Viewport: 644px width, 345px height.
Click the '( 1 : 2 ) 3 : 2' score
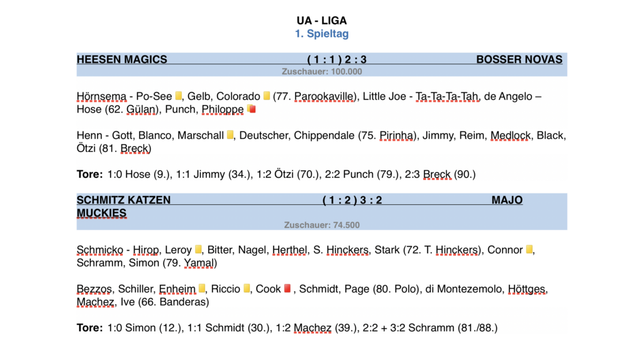(352, 200)
